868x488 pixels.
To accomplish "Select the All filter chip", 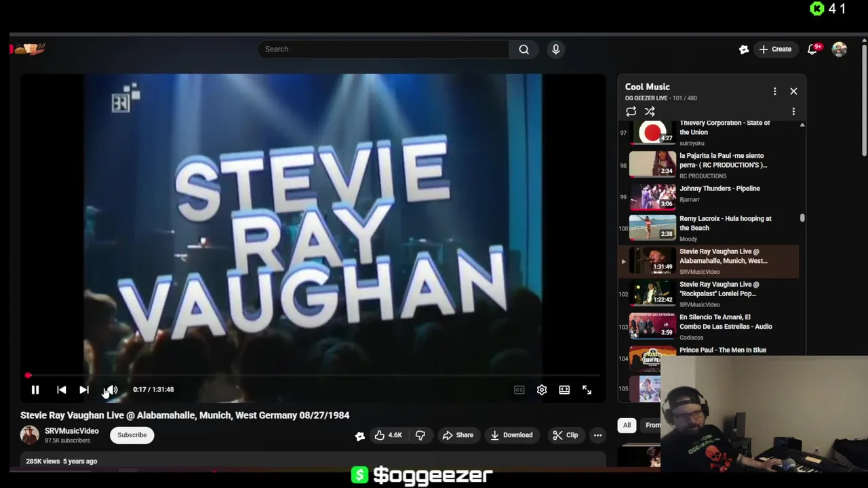I will pyautogui.click(x=627, y=425).
